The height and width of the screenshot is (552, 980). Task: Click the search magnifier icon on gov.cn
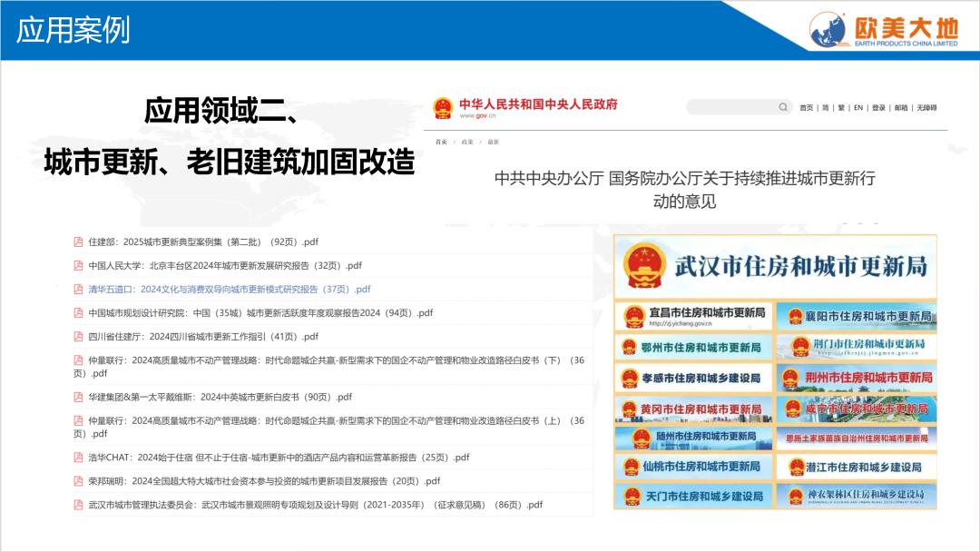click(x=783, y=107)
